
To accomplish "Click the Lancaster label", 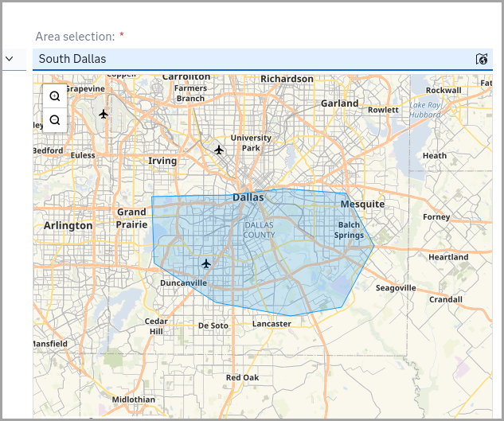I will point(272,324).
